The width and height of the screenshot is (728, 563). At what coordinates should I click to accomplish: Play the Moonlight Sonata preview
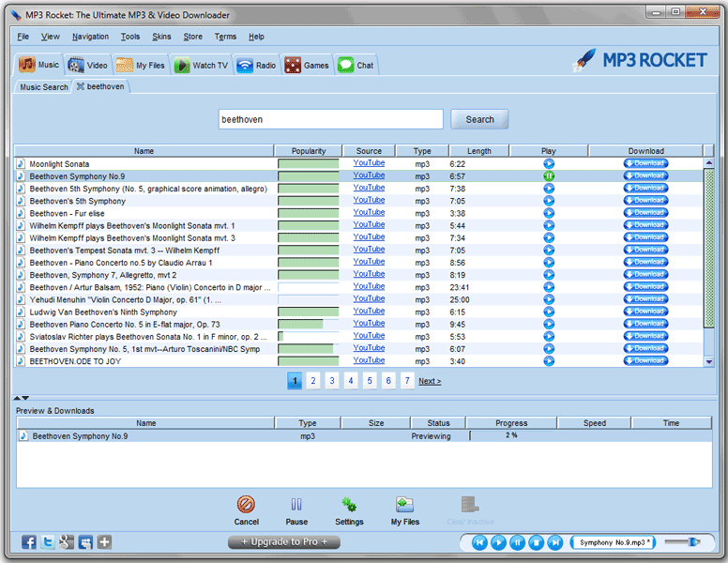pos(549,163)
